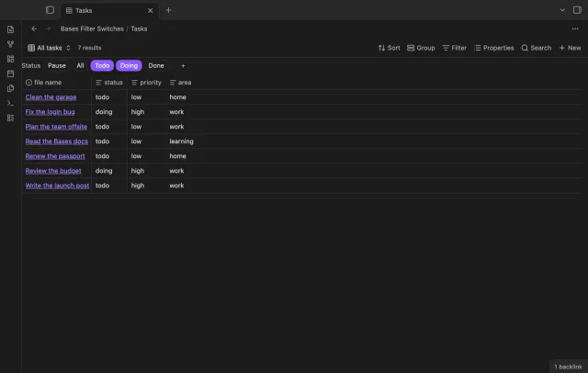Click the priority column header
588x373 pixels.
146,83
